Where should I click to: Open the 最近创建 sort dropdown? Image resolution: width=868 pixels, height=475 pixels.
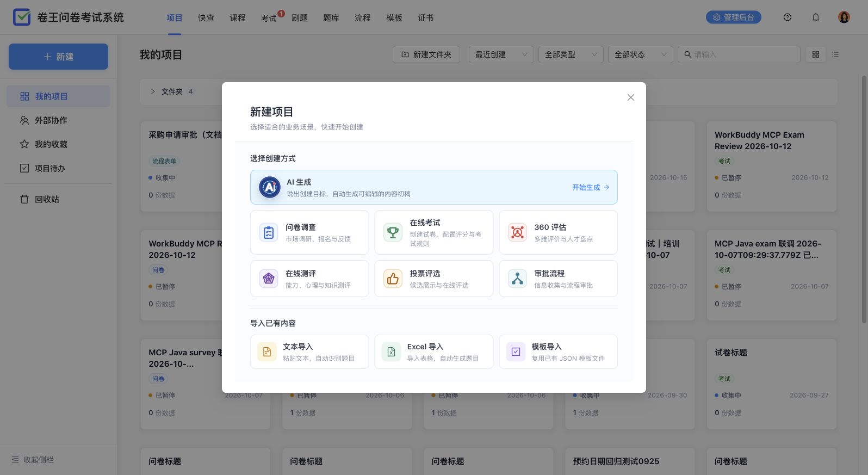pyautogui.click(x=501, y=54)
